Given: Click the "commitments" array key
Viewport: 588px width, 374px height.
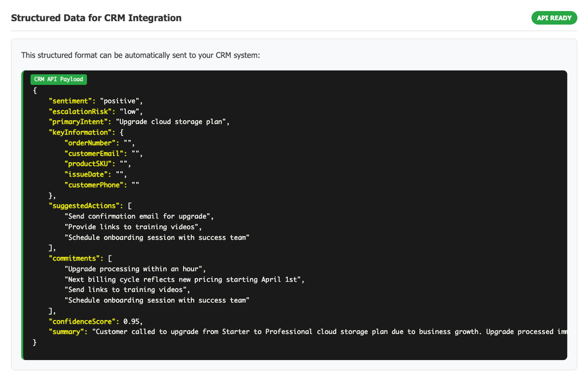Looking at the screenshot, I should (76, 258).
